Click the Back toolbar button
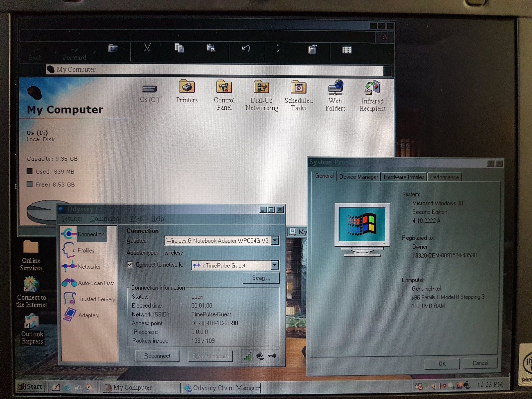 coord(36,53)
